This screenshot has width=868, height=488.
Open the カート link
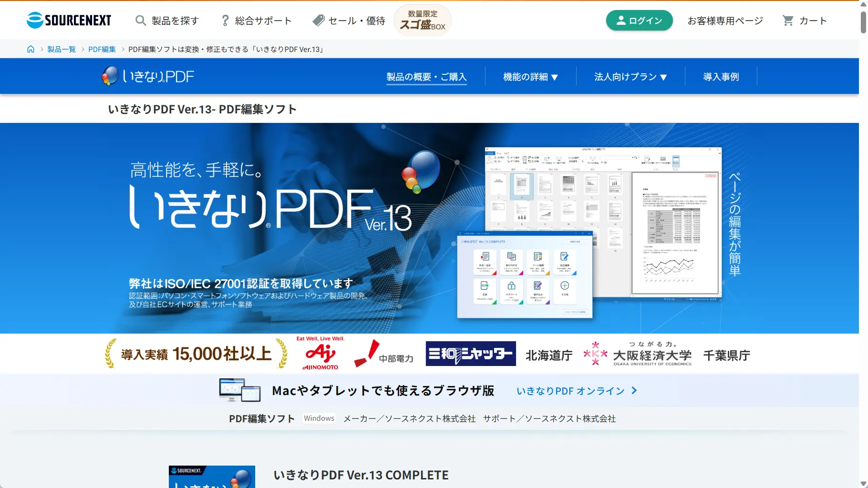coord(813,20)
